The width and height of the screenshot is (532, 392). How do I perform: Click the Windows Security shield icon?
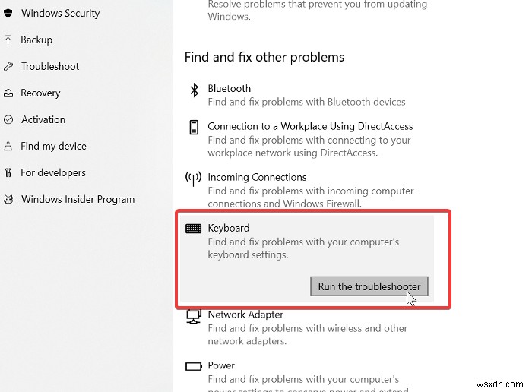[8, 14]
